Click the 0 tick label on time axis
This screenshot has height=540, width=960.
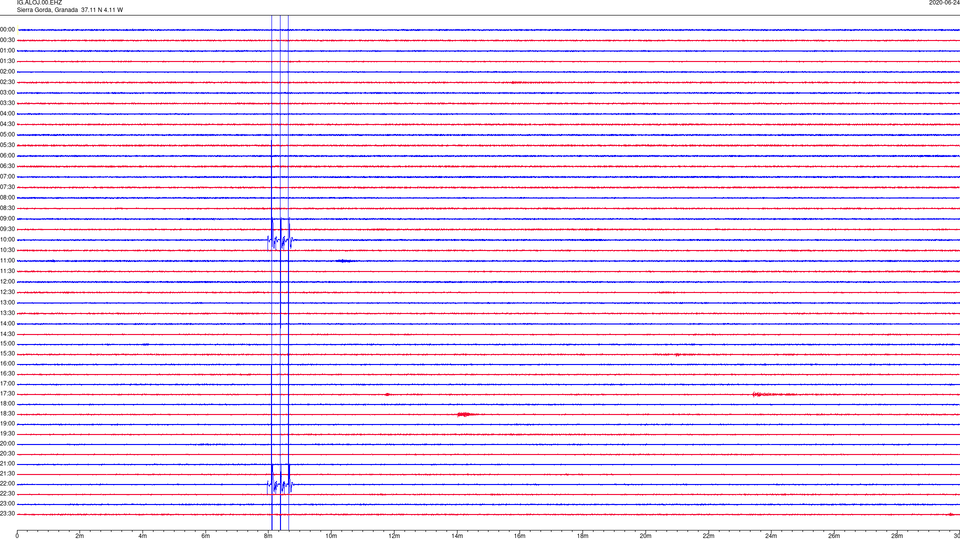tap(17, 536)
